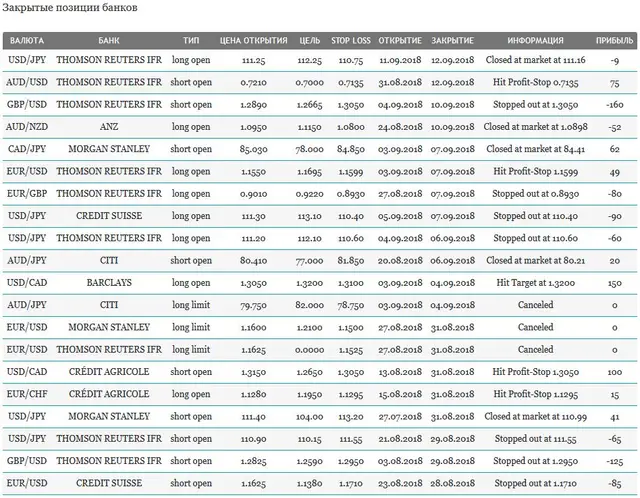Click opening date 13.08.2018
Viewport: 640px width, 498px height.
(x=400, y=372)
